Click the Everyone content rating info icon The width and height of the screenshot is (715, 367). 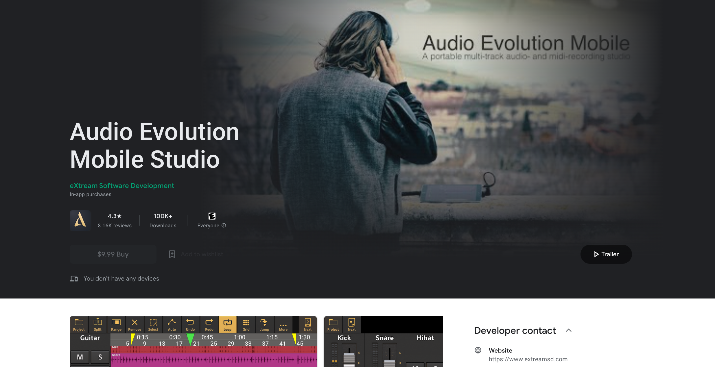tap(224, 225)
